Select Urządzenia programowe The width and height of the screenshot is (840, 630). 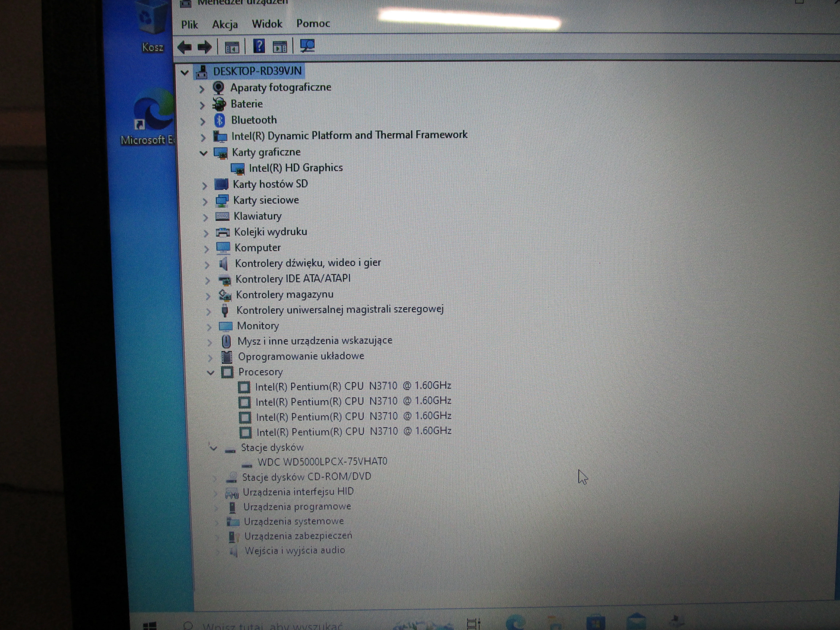(x=297, y=507)
